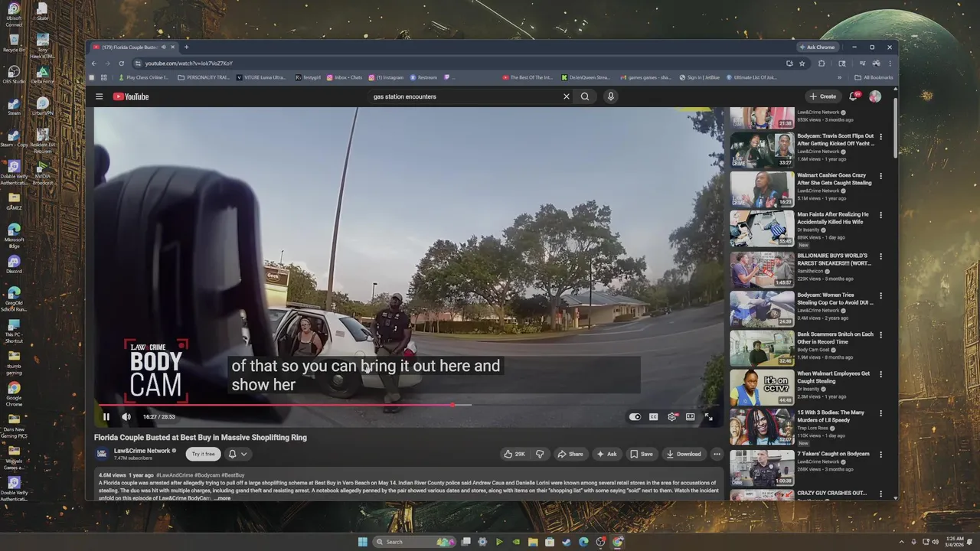
Task: Open the Ask button under the video
Action: (607, 454)
